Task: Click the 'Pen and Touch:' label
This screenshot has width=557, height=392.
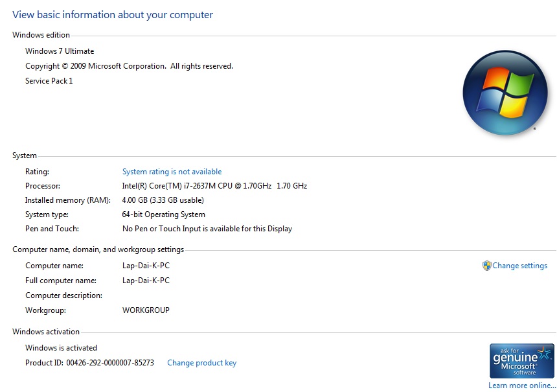Action: pyautogui.click(x=52, y=229)
